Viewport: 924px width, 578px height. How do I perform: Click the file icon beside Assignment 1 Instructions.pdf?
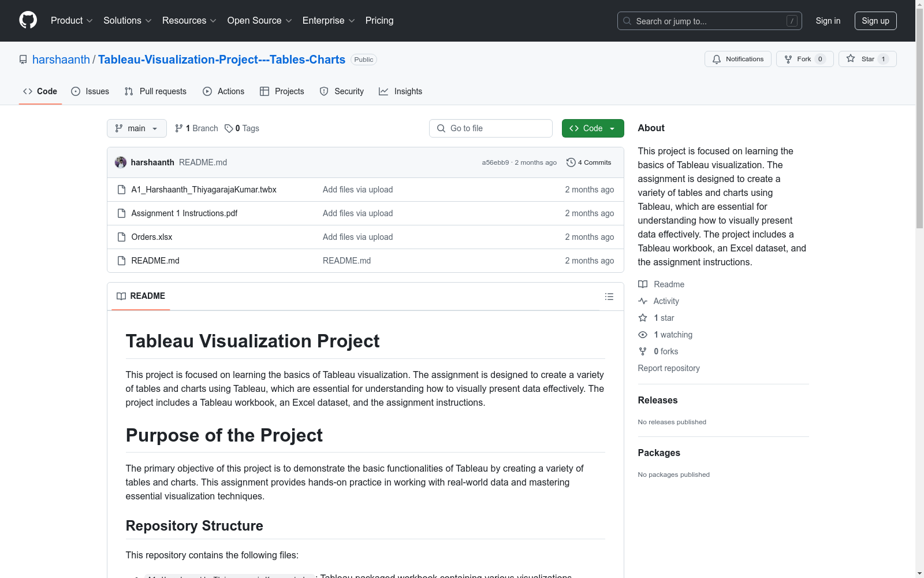coord(121,213)
